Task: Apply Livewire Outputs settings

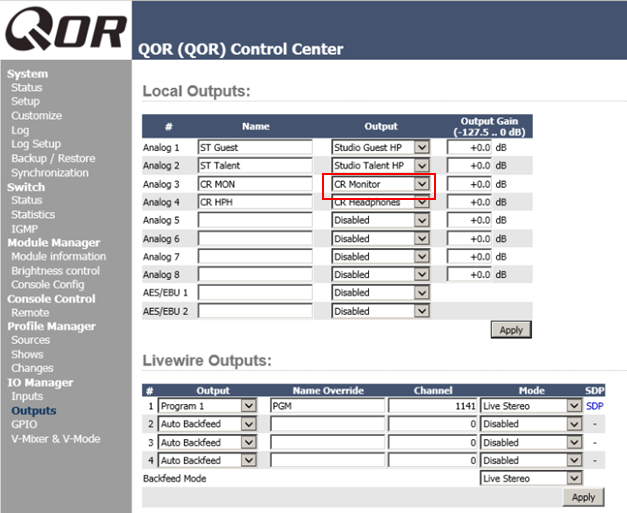Action: (x=583, y=497)
